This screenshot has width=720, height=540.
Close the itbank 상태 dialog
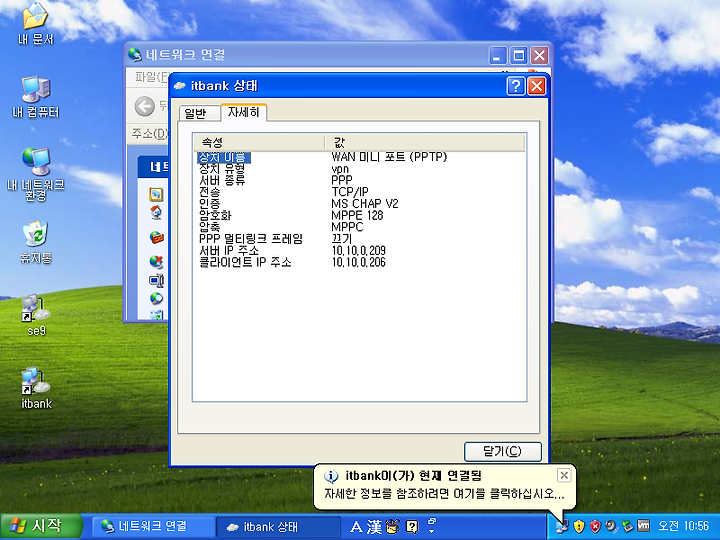click(536, 86)
